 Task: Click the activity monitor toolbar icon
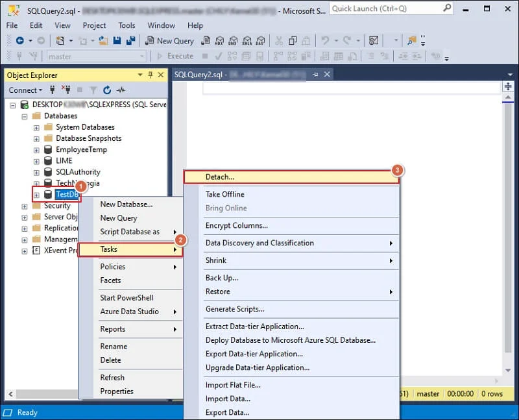pyautogui.click(x=374, y=41)
